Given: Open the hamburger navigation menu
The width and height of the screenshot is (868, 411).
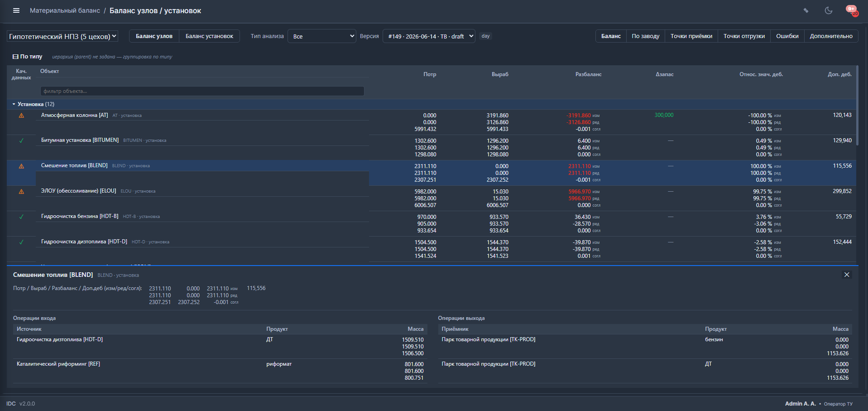Looking at the screenshot, I should (x=16, y=10).
